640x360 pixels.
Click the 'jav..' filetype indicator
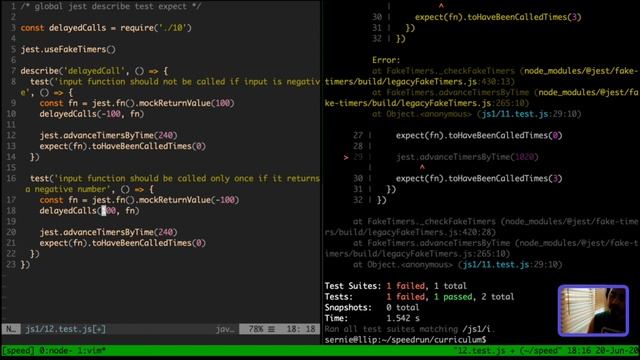tap(225, 329)
